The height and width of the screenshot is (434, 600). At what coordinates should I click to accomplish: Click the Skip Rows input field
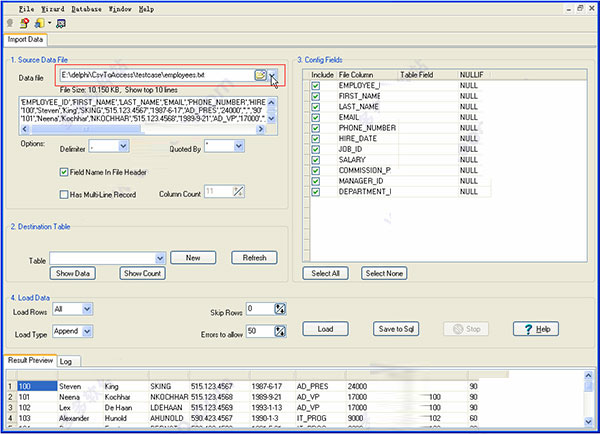258,310
